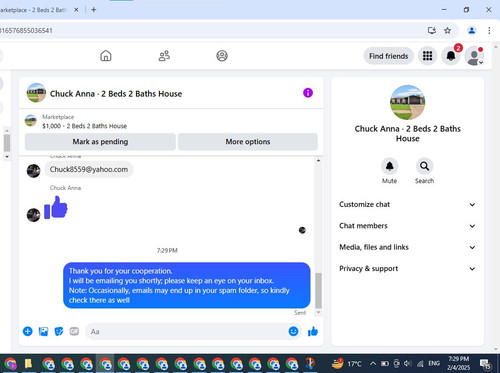Click the $1,000 - 2 Beds 2 Baths House text
The image size is (500, 373).
point(84,126)
